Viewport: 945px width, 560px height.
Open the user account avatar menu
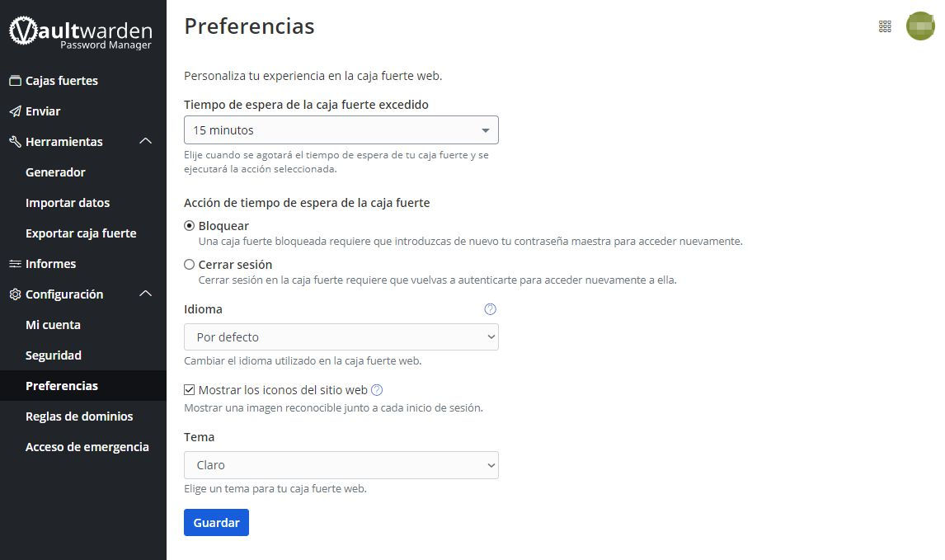pyautogui.click(x=920, y=26)
